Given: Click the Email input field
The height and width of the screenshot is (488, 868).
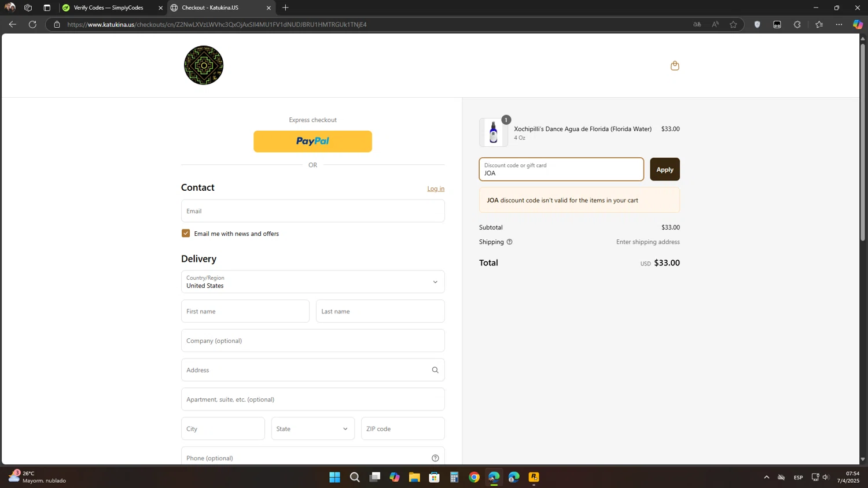Looking at the screenshot, I should [313, 211].
